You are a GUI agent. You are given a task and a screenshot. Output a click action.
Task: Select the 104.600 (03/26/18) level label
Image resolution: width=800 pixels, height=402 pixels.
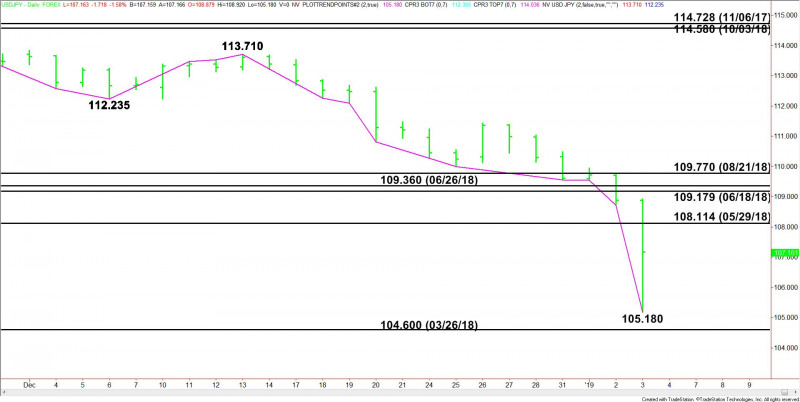point(429,325)
